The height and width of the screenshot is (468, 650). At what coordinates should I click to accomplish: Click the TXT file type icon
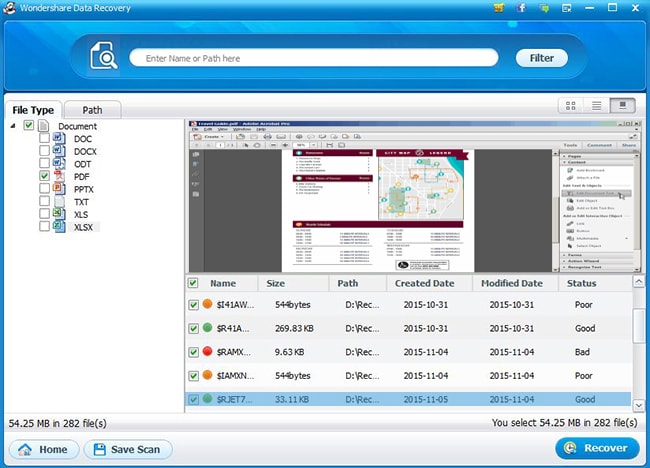click(59, 201)
